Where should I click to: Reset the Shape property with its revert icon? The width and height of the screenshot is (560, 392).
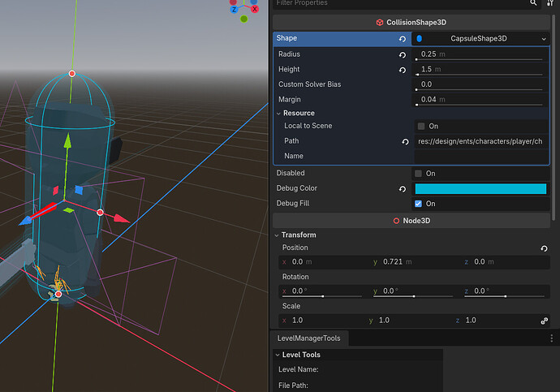click(402, 39)
